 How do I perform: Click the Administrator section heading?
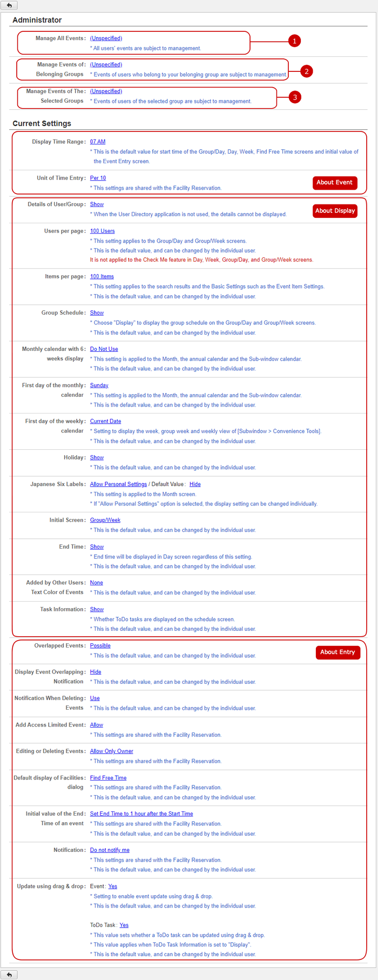click(37, 20)
